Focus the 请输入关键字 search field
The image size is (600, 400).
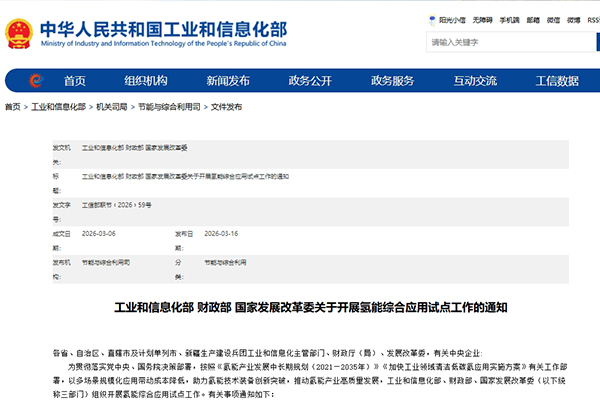coord(511,42)
